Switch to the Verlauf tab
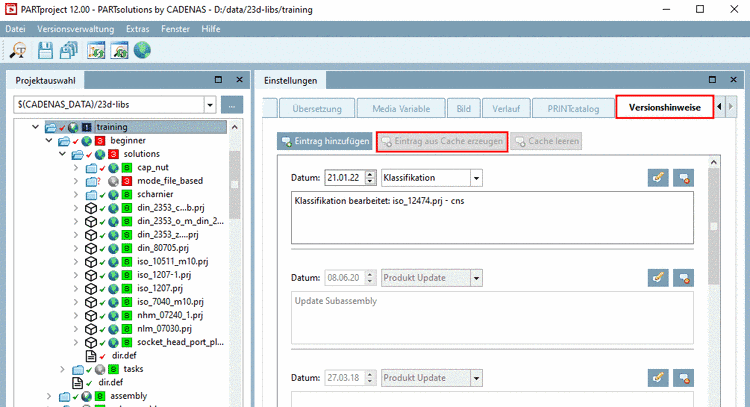This screenshot has width=750, height=407. [506, 109]
